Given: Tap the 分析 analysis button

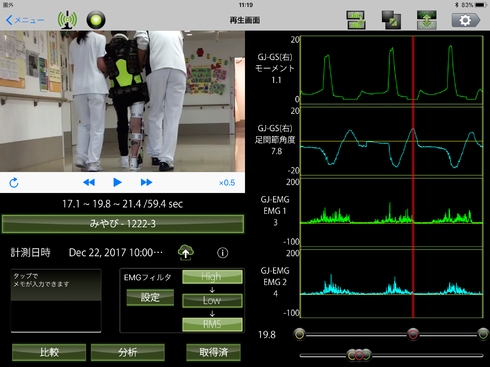Looking at the screenshot, I should pyautogui.click(x=128, y=352).
